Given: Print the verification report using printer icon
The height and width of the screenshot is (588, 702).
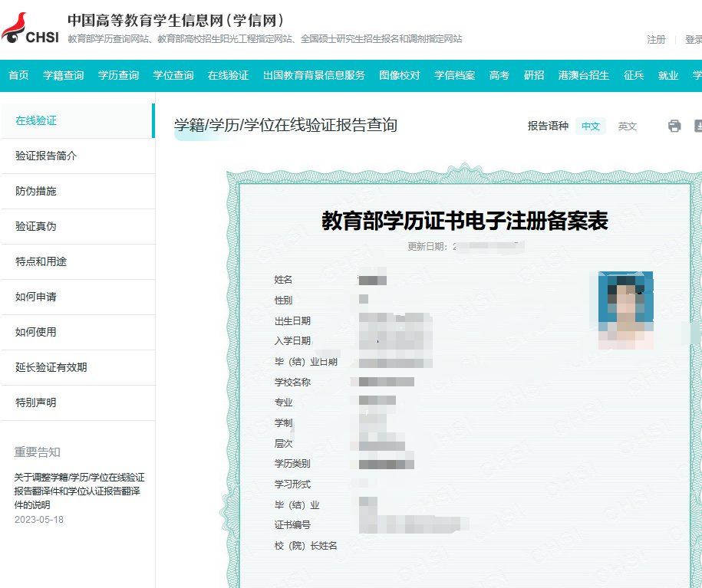Looking at the screenshot, I should [674, 126].
